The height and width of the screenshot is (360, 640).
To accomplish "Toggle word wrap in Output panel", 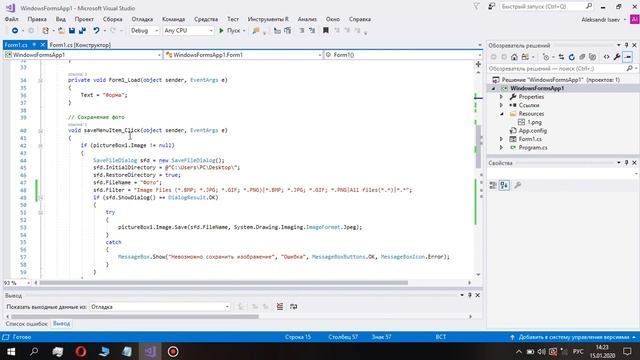I will [293, 307].
